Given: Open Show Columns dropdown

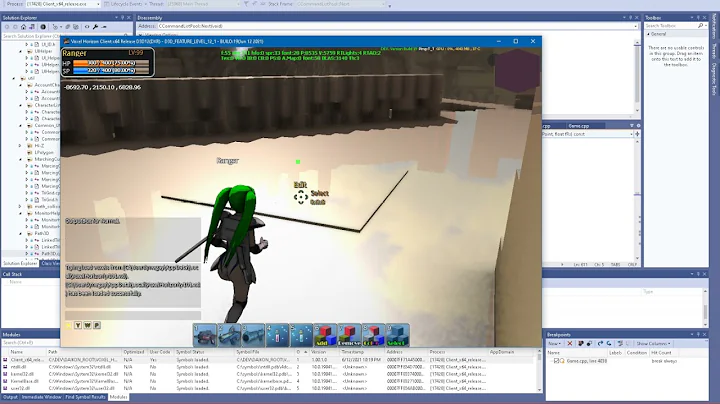Looking at the screenshot, I should click(x=654, y=343).
